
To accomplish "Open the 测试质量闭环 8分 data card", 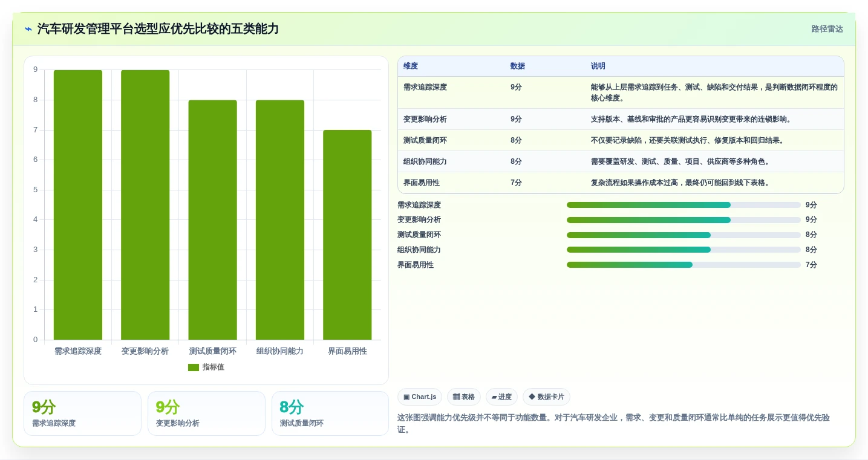I will click(330, 413).
